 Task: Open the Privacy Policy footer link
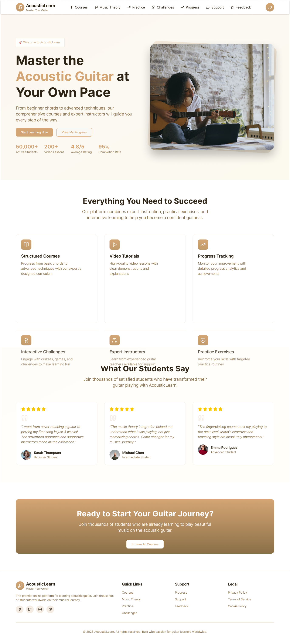[x=237, y=593]
